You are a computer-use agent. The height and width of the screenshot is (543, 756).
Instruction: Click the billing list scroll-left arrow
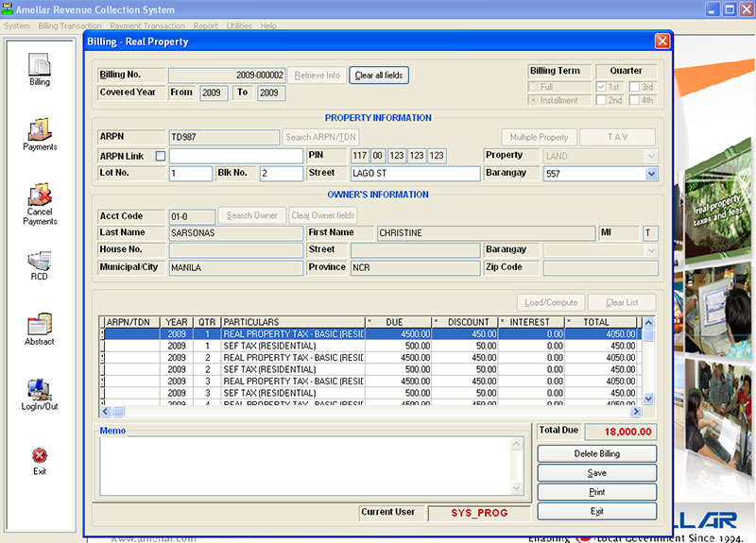point(106,411)
